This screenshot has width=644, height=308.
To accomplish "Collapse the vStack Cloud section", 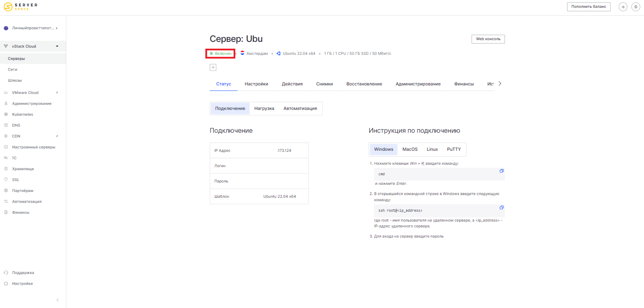I will 57,46.
